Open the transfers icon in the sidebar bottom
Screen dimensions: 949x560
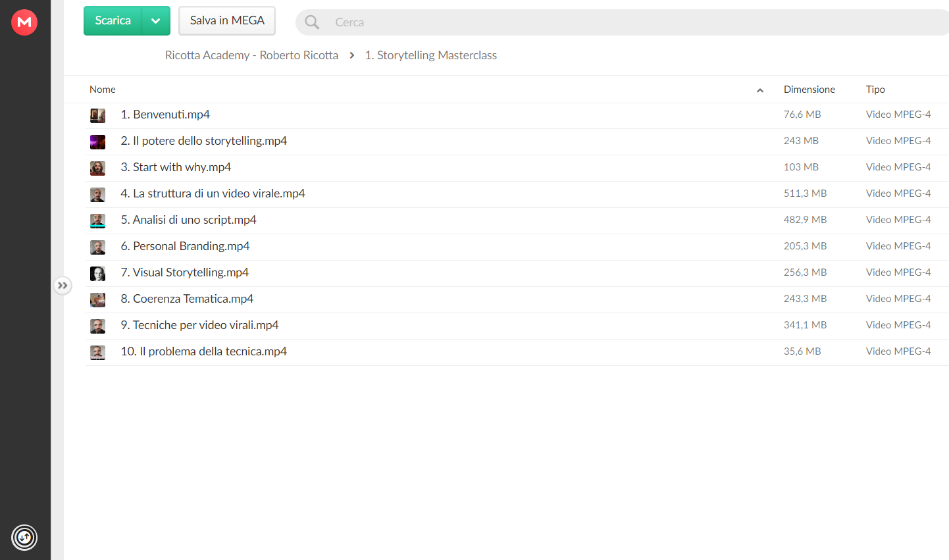pos(24,538)
